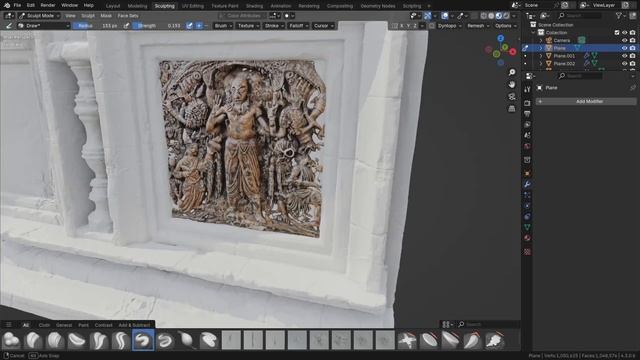Open Texture settings dropdown

pyautogui.click(x=248, y=25)
